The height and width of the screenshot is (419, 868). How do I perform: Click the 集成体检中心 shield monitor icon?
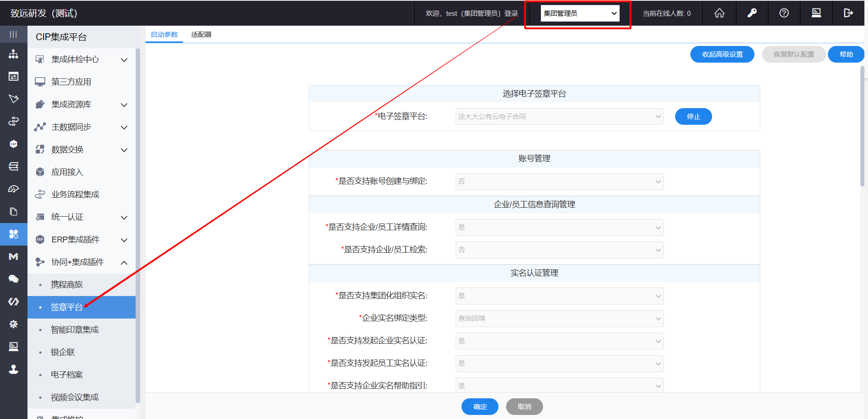point(40,59)
